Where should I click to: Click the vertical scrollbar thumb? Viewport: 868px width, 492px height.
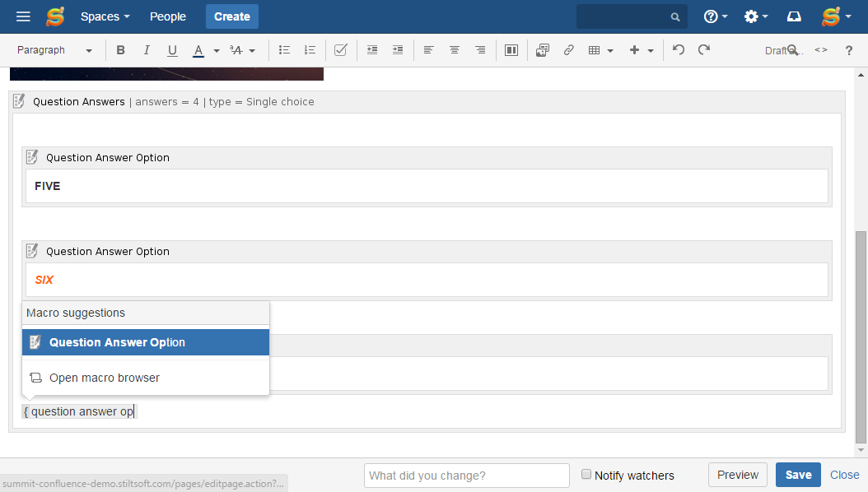[x=861, y=337]
